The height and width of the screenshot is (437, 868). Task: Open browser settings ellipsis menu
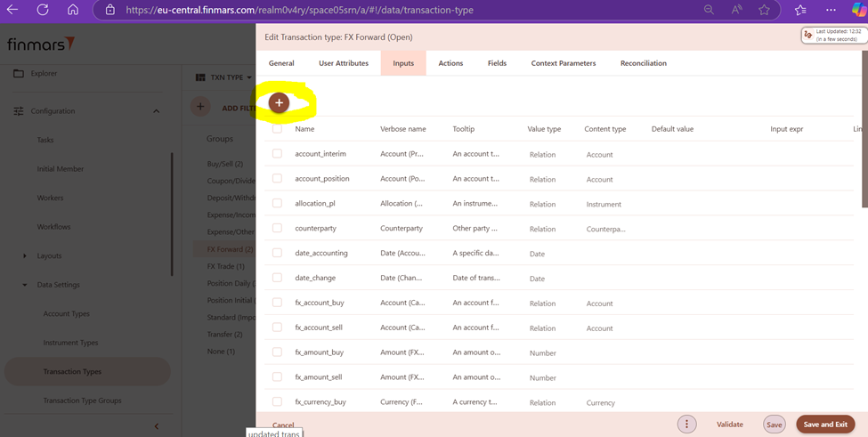(x=831, y=10)
